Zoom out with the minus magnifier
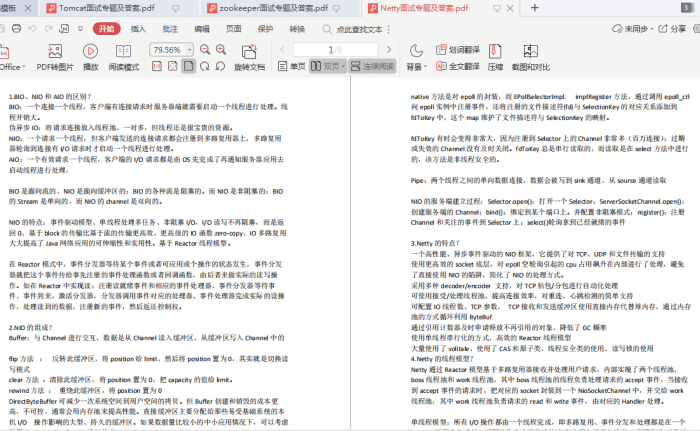Viewport: 700px width, 431px height. tap(205, 50)
